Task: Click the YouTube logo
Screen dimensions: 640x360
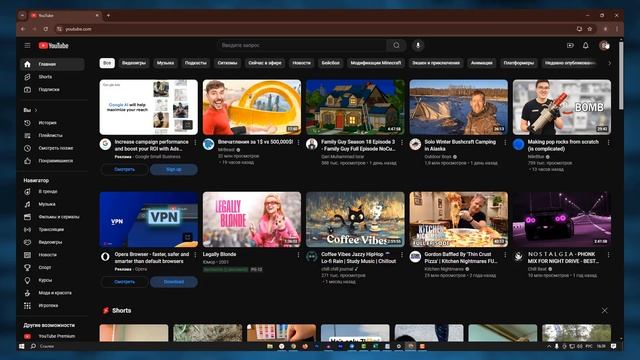Action: click(x=53, y=45)
